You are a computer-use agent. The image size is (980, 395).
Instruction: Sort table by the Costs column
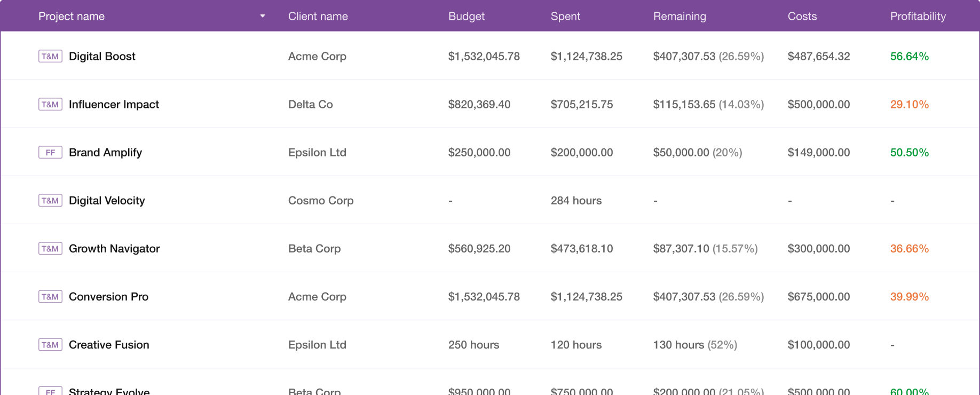pos(802,16)
